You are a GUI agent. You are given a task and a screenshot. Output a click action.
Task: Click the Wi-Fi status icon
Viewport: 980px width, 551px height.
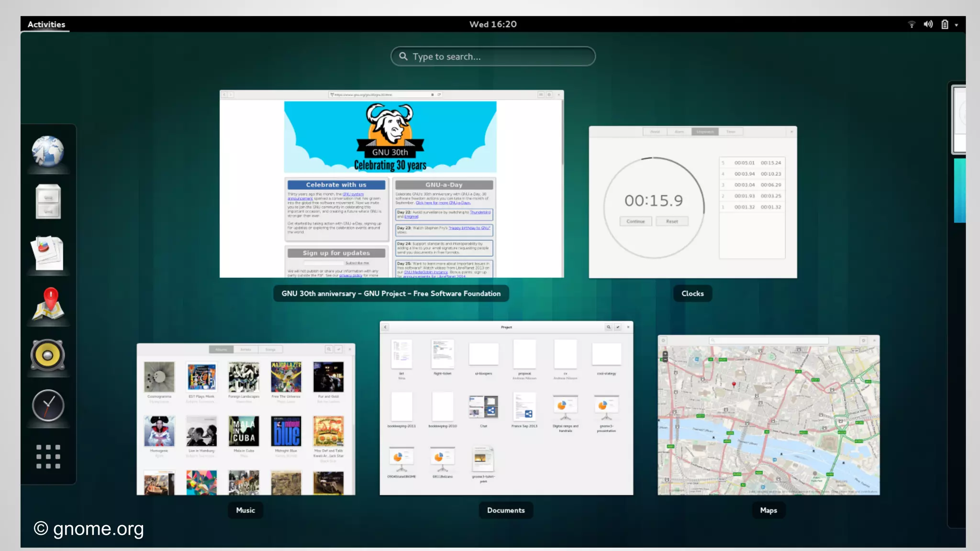912,24
